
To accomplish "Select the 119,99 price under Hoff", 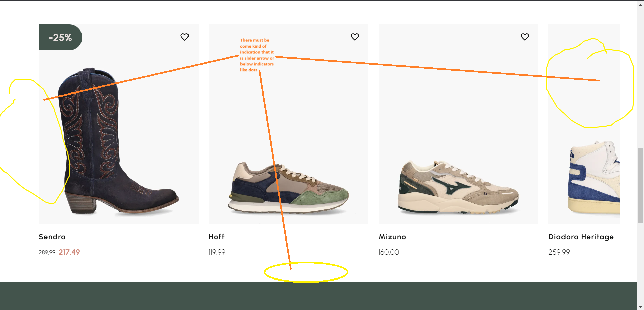I will tap(217, 252).
